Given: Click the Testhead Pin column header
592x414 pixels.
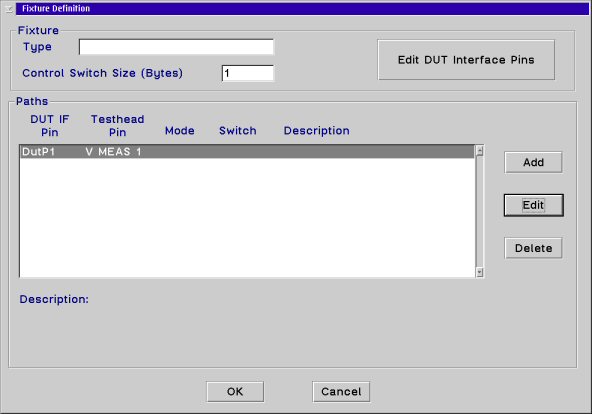Looking at the screenshot, I should (x=117, y=126).
